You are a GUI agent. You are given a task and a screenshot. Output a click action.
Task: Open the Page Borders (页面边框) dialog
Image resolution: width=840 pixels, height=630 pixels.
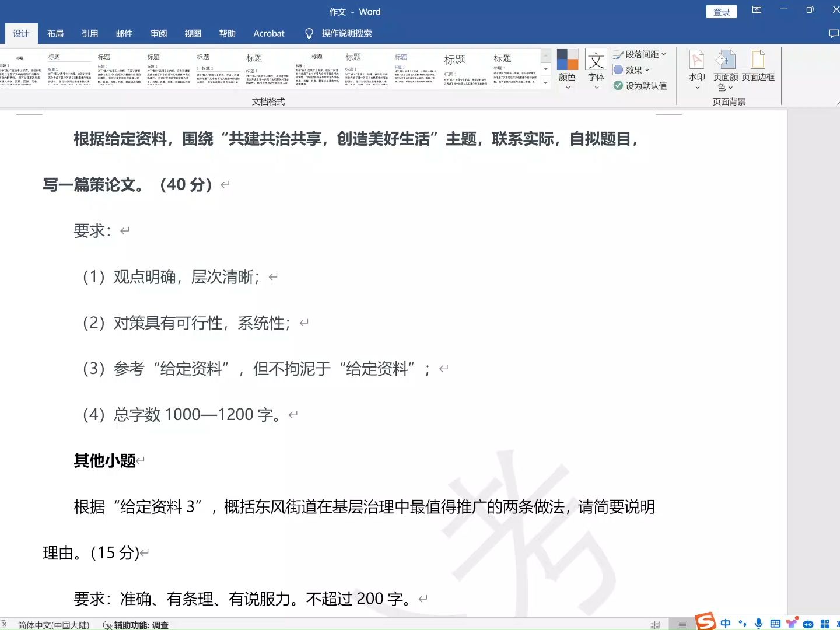(758, 66)
